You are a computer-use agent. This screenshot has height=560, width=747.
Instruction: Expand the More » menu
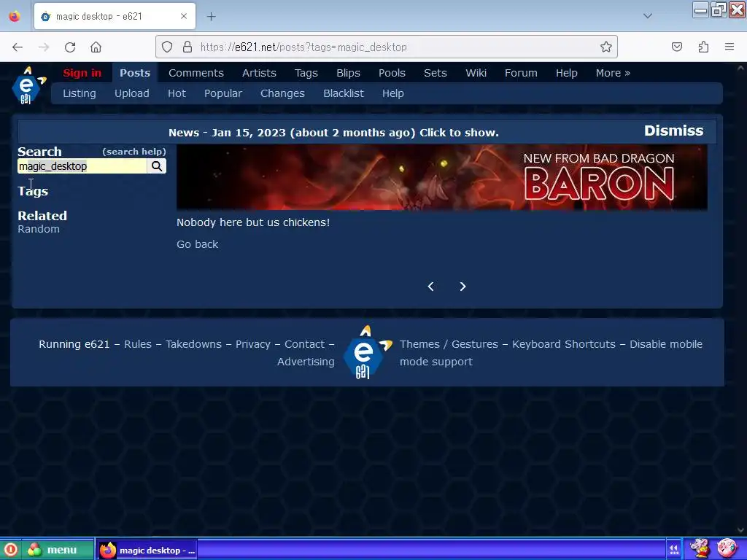[x=613, y=73]
